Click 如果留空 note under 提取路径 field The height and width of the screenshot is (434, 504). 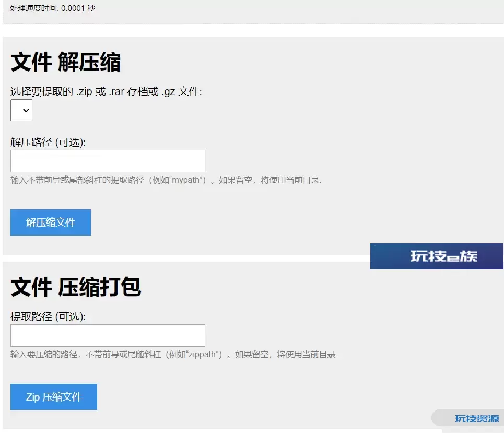[252, 355]
